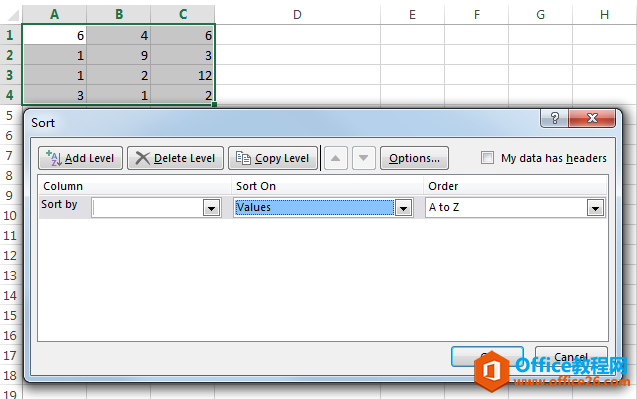Select column B header

tap(119, 15)
